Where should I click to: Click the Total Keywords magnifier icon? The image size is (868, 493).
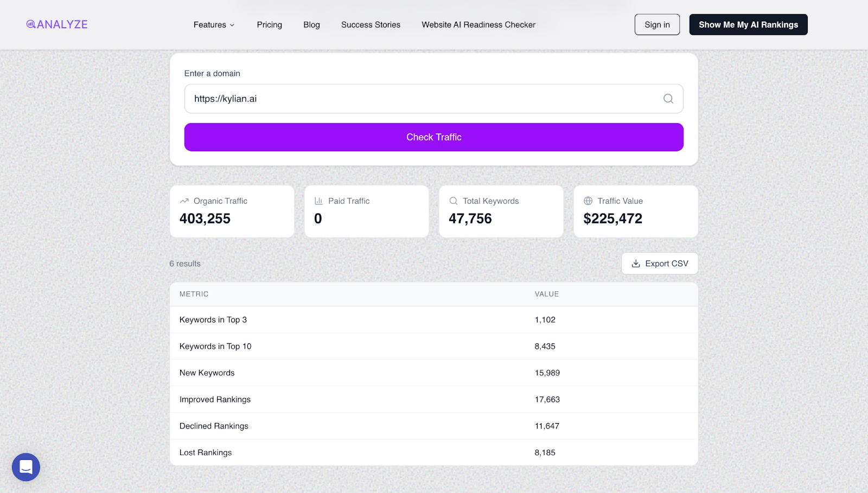point(454,200)
